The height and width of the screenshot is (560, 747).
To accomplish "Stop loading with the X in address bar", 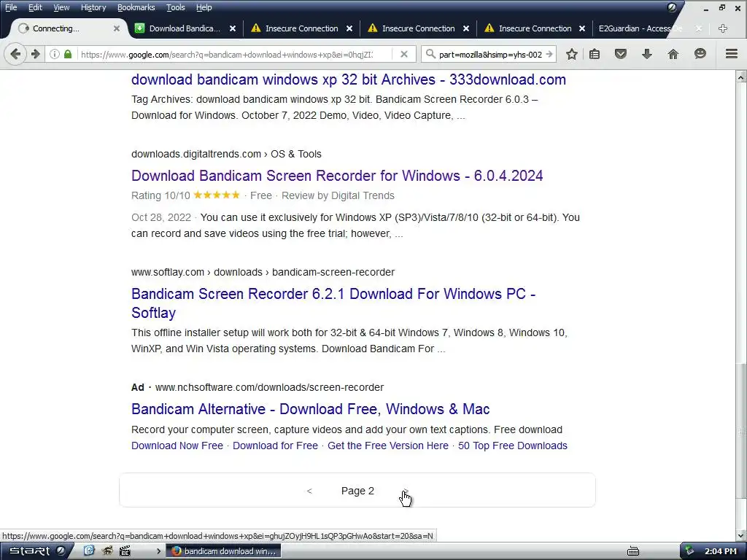I will coord(404,54).
